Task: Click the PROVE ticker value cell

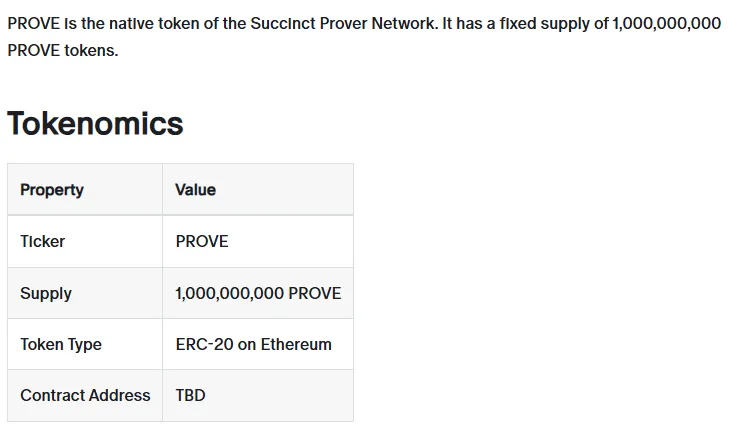Action: pos(201,241)
